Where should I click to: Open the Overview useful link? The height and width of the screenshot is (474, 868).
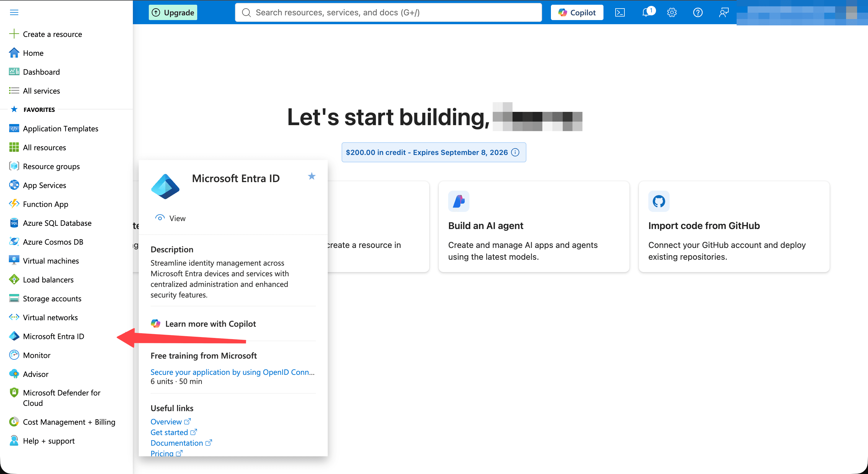click(x=171, y=422)
